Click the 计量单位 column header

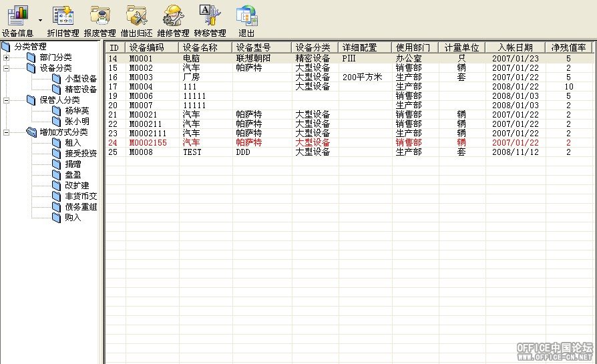(462, 47)
